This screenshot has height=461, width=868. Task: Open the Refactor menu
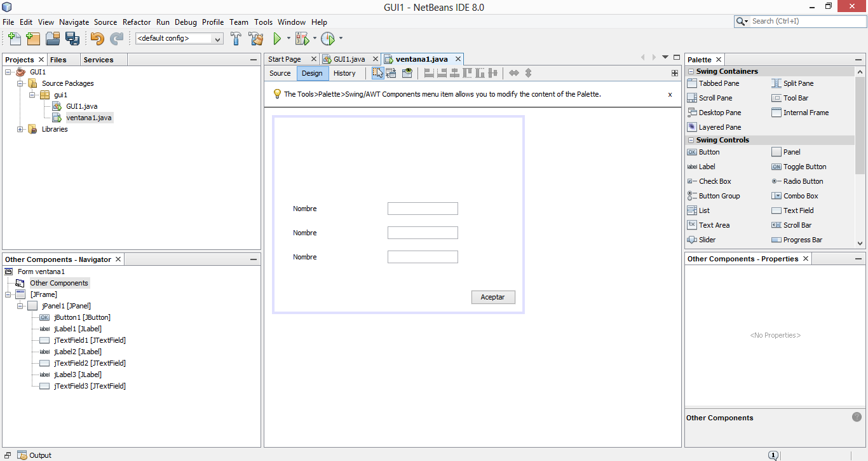pos(137,22)
